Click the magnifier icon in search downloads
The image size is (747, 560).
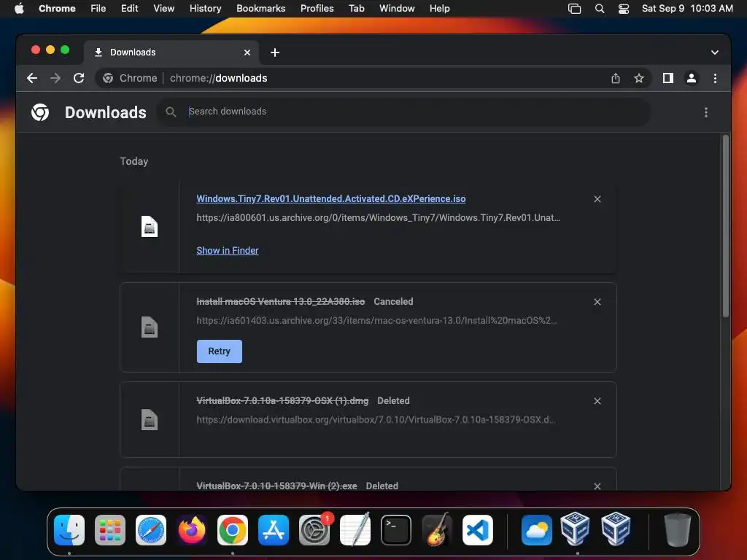pyautogui.click(x=171, y=112)
